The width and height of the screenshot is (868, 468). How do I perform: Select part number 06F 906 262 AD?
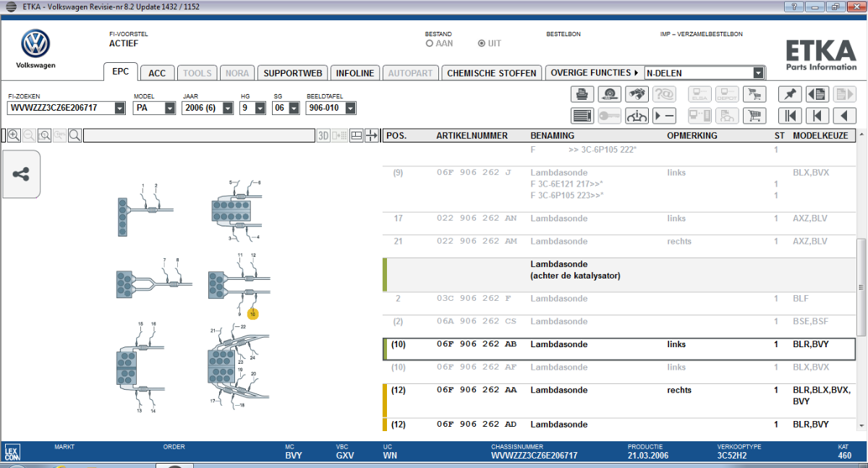[x=475, y=425]
